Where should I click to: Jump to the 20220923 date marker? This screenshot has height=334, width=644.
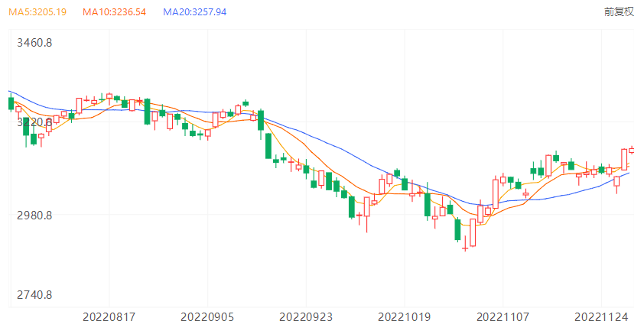coord(305,316)
